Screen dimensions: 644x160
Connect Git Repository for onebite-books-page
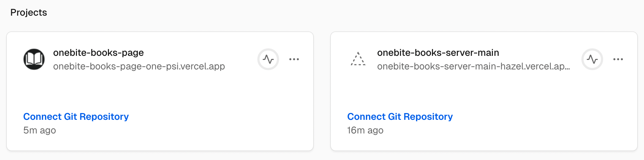click(x=76, y=116)
